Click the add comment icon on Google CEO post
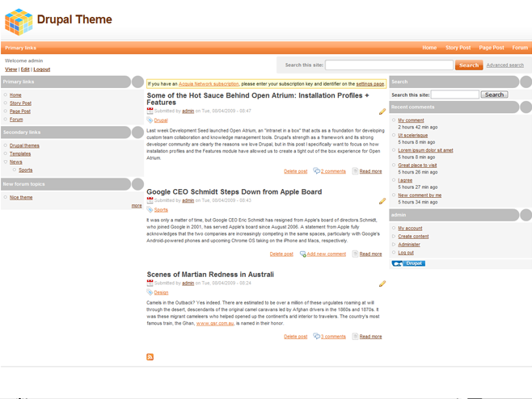This screenshot has height=399, width=532. (302, 254)
